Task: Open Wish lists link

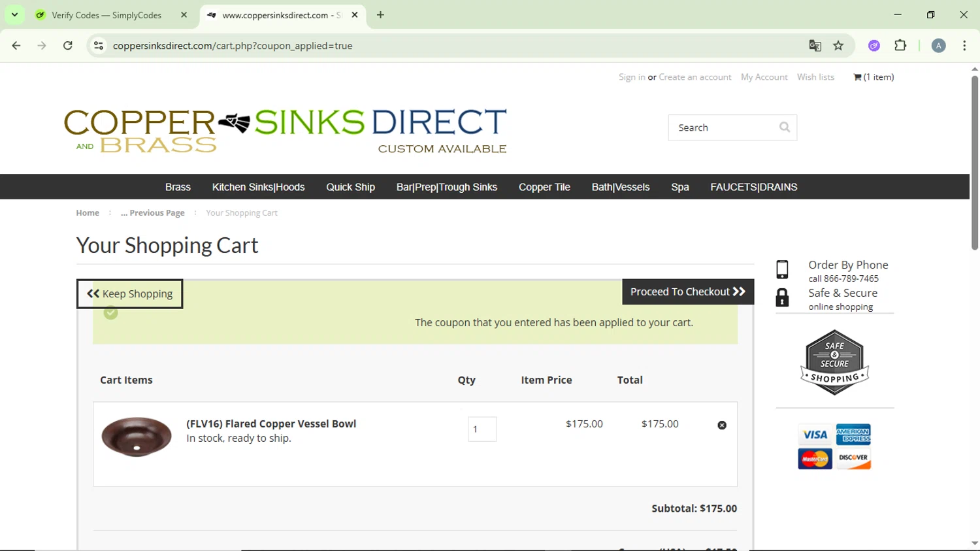Action: pos(815,77)
